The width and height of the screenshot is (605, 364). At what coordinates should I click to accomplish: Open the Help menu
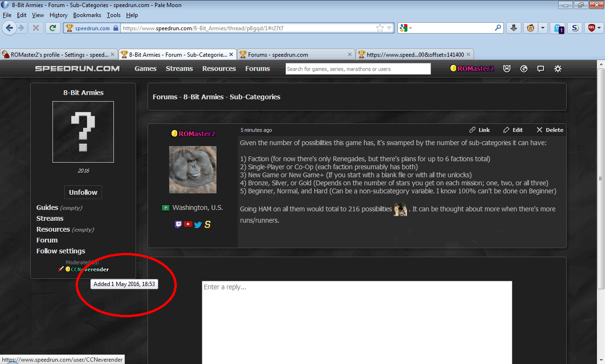(x=132, y=15)
